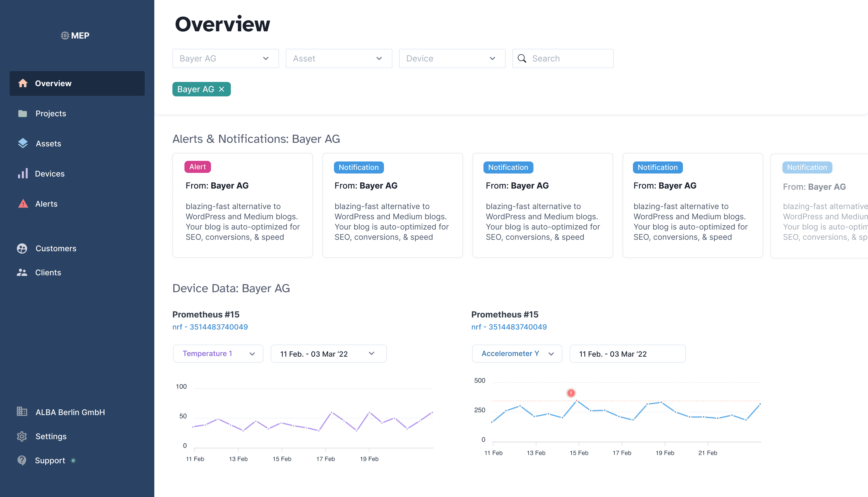Click the MEP chip logo icon
Viewport: 868px width, 497px height.
pos(65,36)
